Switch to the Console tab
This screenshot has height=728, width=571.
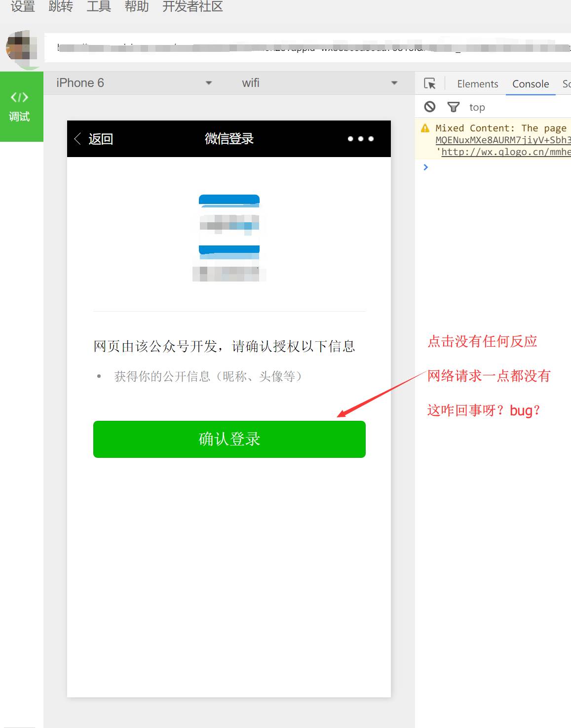point(531,84)
